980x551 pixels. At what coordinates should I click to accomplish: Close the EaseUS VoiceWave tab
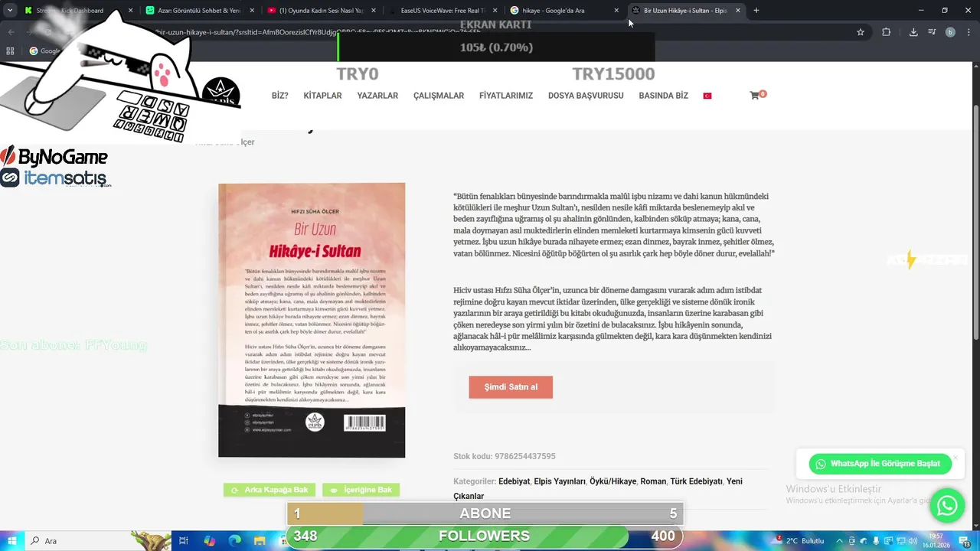[x=495, y=11]
